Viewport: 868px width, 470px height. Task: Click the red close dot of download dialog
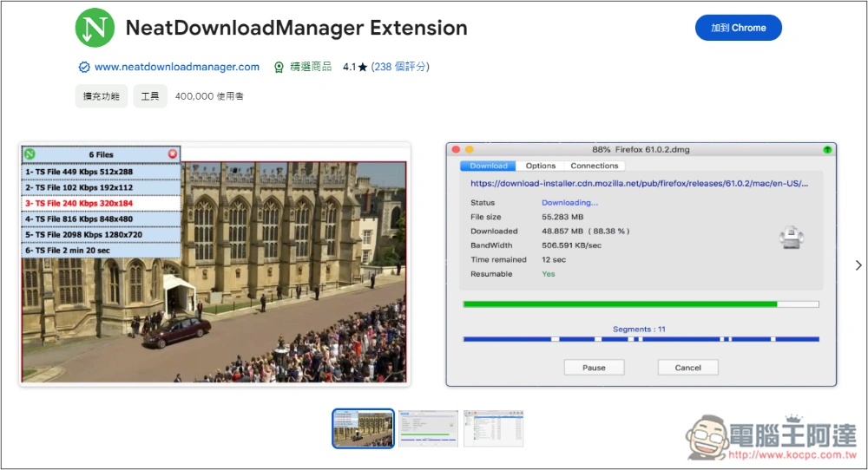(456, 149)
